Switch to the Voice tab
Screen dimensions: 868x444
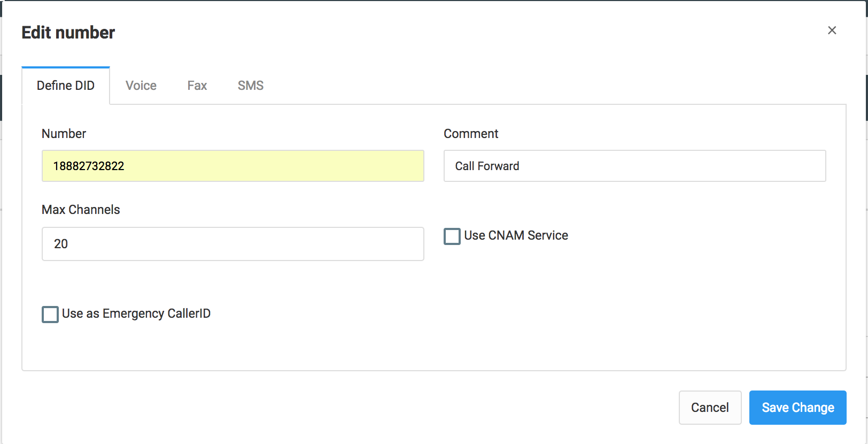click(x=141, y=86)
